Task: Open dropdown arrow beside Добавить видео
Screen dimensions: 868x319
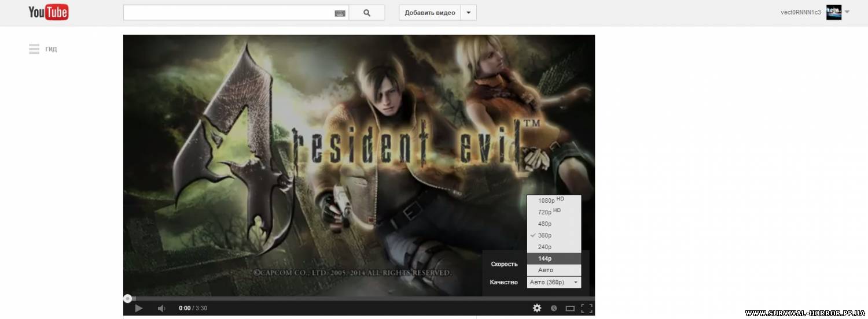Action: pyautogui.click(x=468, y=13)
